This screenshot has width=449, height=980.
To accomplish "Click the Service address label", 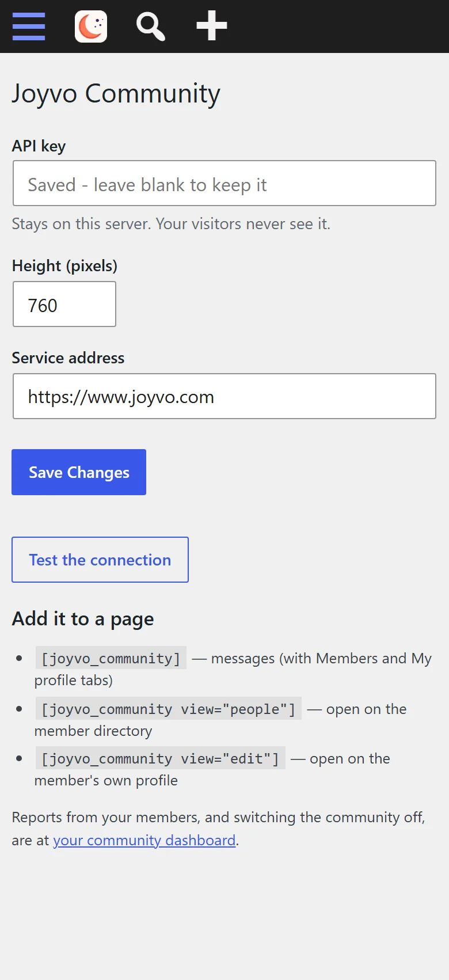I will click(x=68, y=358).
